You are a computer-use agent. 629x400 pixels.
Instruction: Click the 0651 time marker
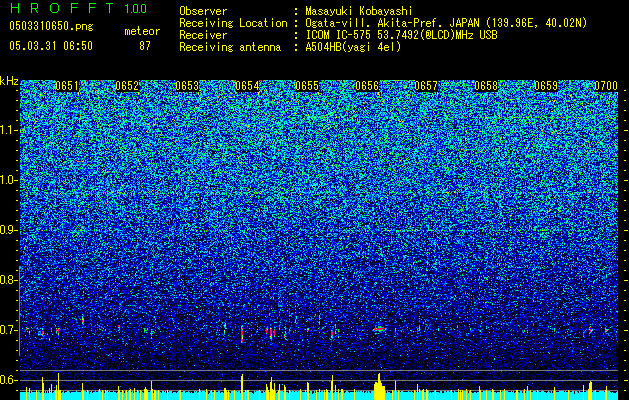coord(67,86)
